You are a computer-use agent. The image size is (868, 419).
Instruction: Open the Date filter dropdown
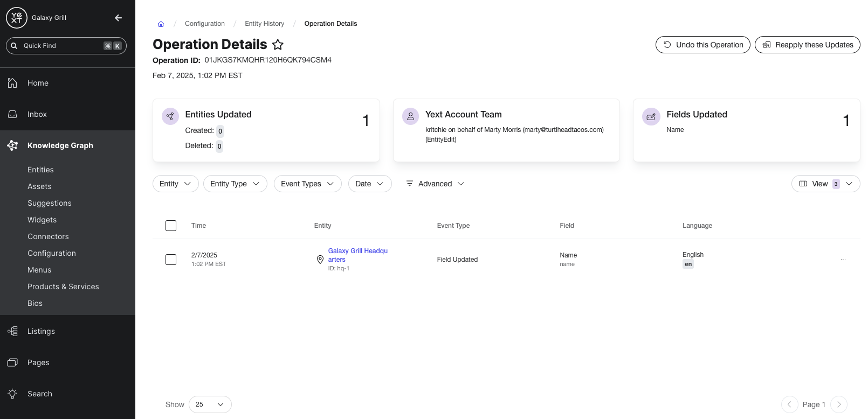pos(370,184)
